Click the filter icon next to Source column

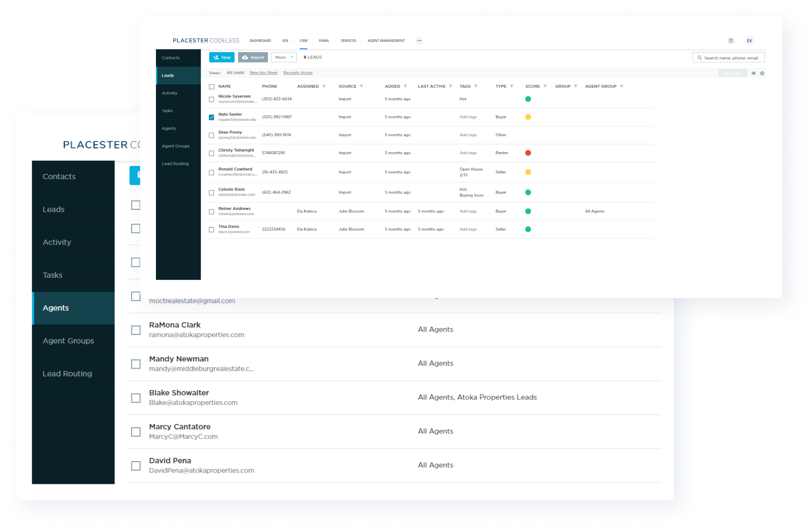(361, 87)
